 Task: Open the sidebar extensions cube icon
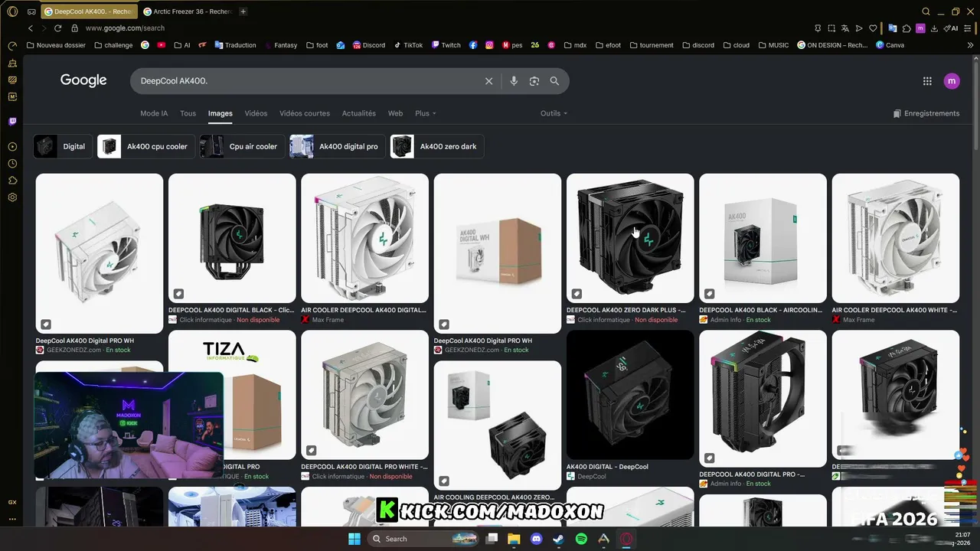[12, 181]
